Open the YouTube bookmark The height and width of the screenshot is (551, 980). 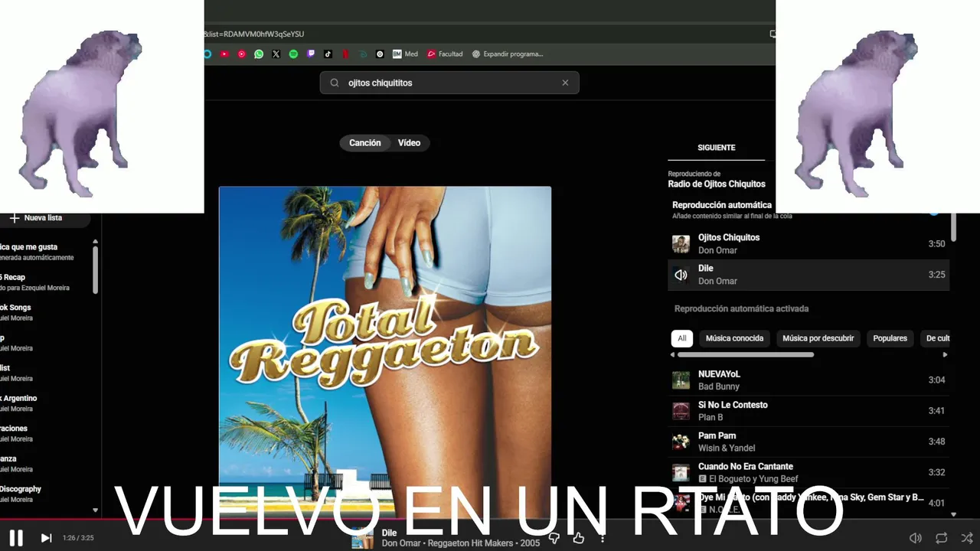pyautogui.click(x=224, y=54)
